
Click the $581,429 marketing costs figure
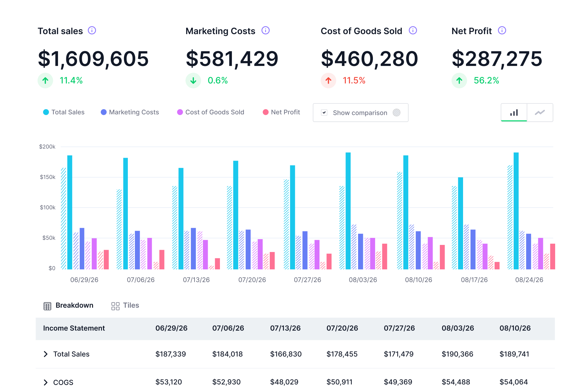(232, 59)
